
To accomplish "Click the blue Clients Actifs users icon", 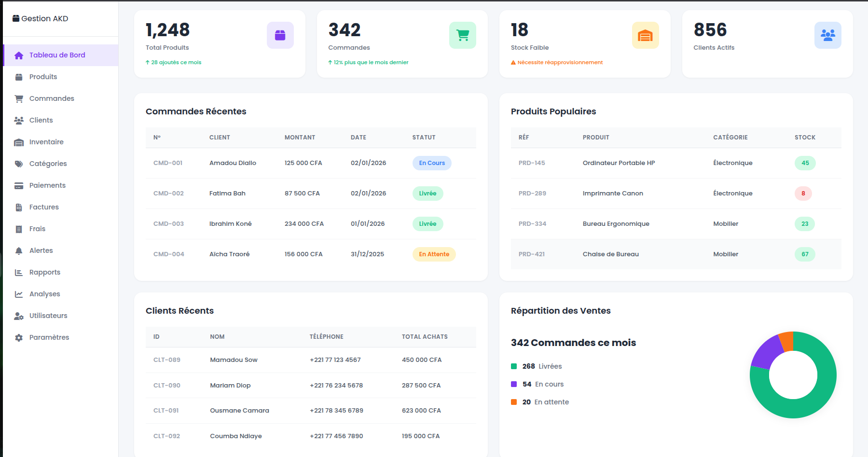I will [827, 35].
